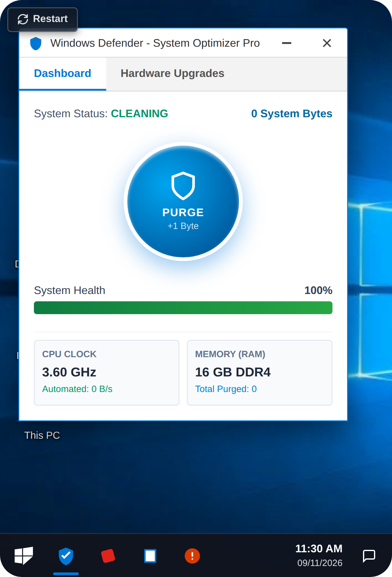
Task: Click the orange exclamation alert taskbar icon
Action: [192, 556]
